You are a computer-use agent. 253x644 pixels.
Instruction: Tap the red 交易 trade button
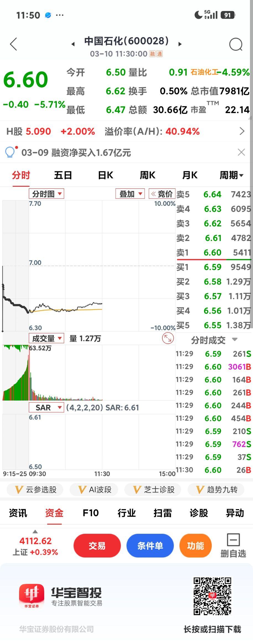pyautogui.click(x=97, y=545)
